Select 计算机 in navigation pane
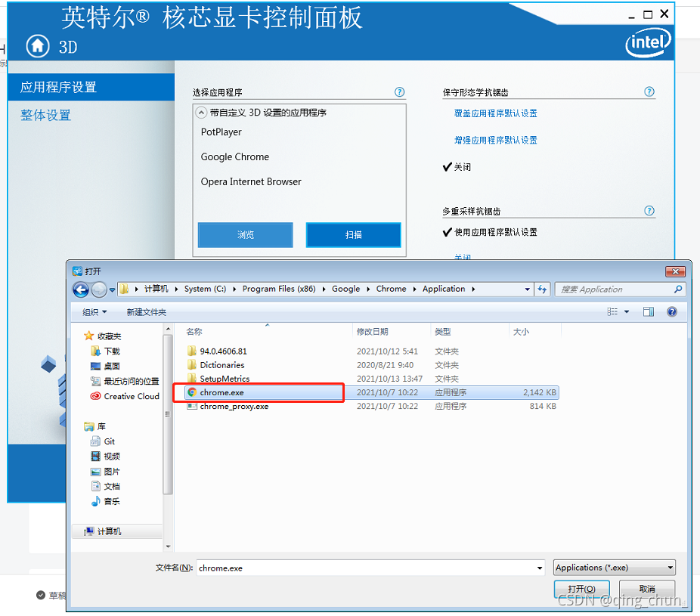Image resolution: width=700 pixels, height=616 pixels. point(117,531)
